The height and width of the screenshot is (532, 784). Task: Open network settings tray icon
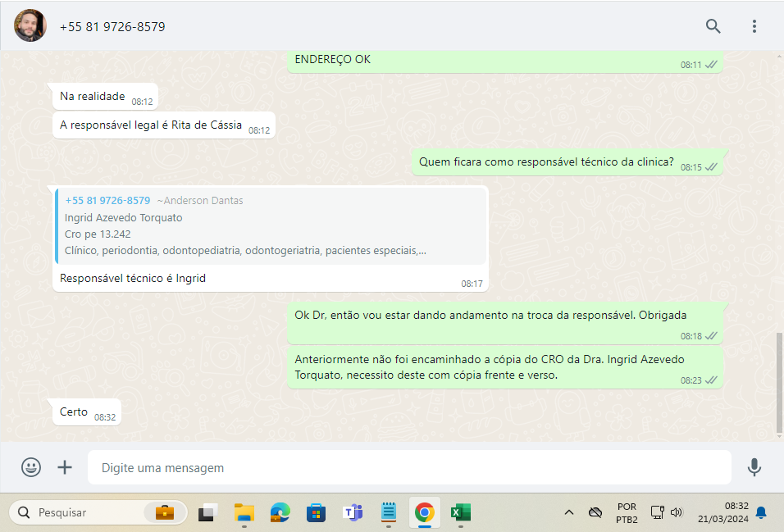click(x=657, y=512)
